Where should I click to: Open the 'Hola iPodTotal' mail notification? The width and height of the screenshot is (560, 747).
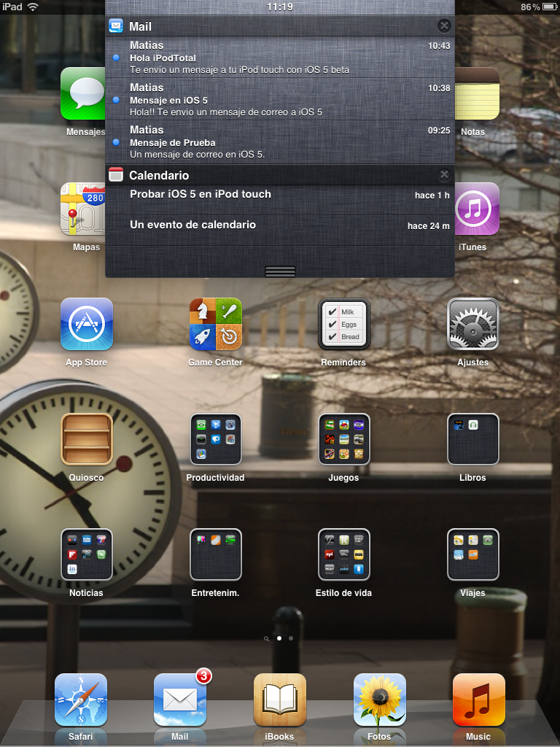[280, 57]
